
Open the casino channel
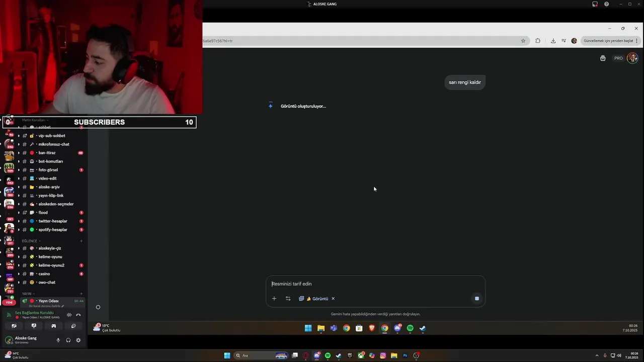52,274
